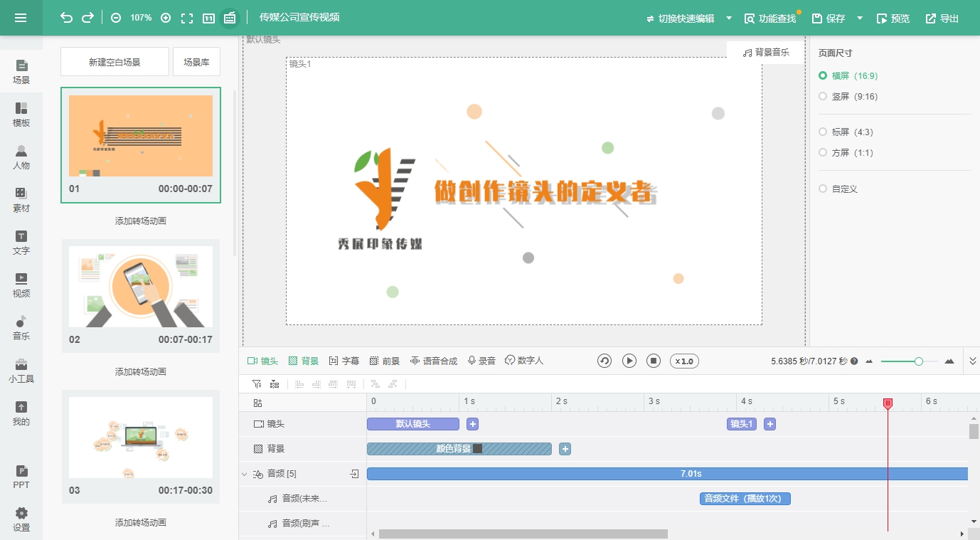980x540 pixels.
Task: Reset canvas to 1:1 size
Action: pos(208,18)
